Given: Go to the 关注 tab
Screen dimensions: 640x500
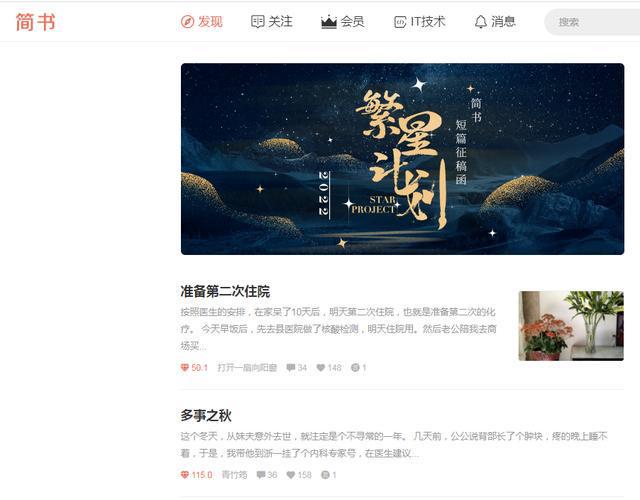Looking at the screenshot, I should click(272, 22).
